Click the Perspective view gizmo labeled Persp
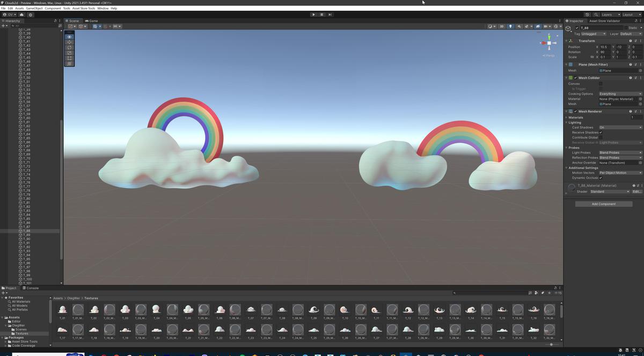644x356 pixels. click(549, 55)
